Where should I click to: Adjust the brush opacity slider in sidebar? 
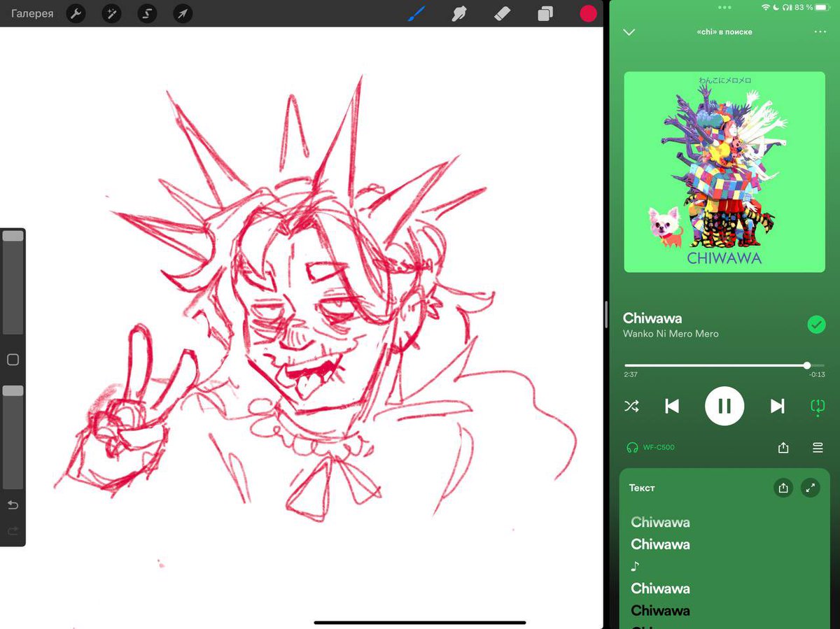(13, 437)
